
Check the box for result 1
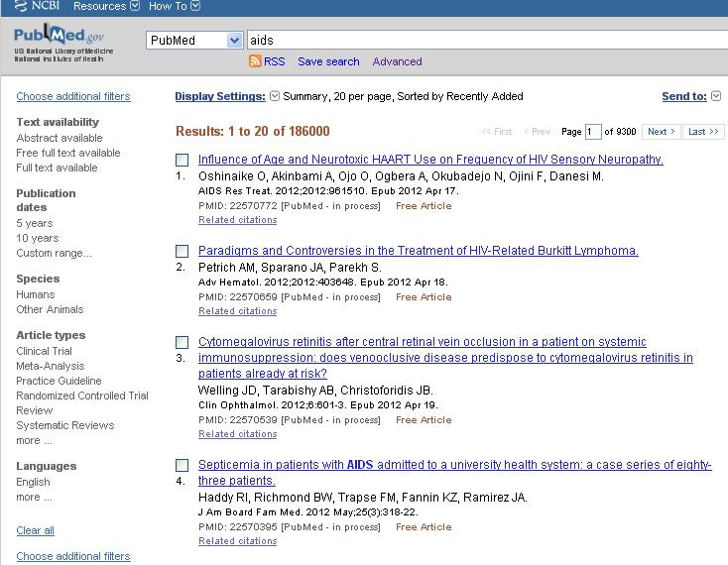[182, 160]
